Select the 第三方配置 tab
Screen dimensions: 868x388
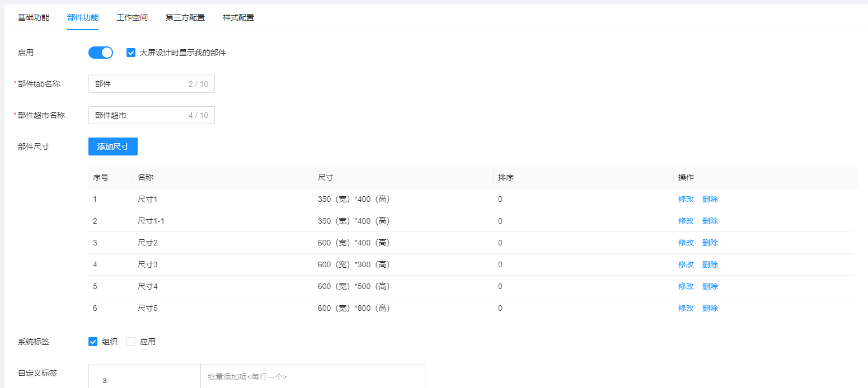pyautogui.click(x=185, y=17)
